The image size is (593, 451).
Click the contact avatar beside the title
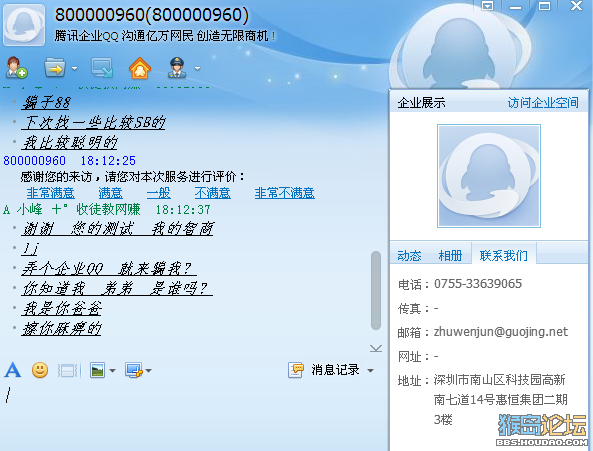(x=24, y=25)
